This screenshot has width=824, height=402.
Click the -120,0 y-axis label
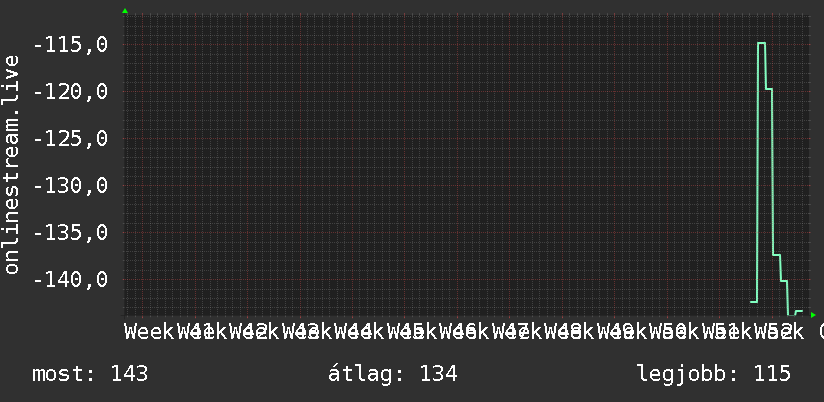click(x=70, y=92)
